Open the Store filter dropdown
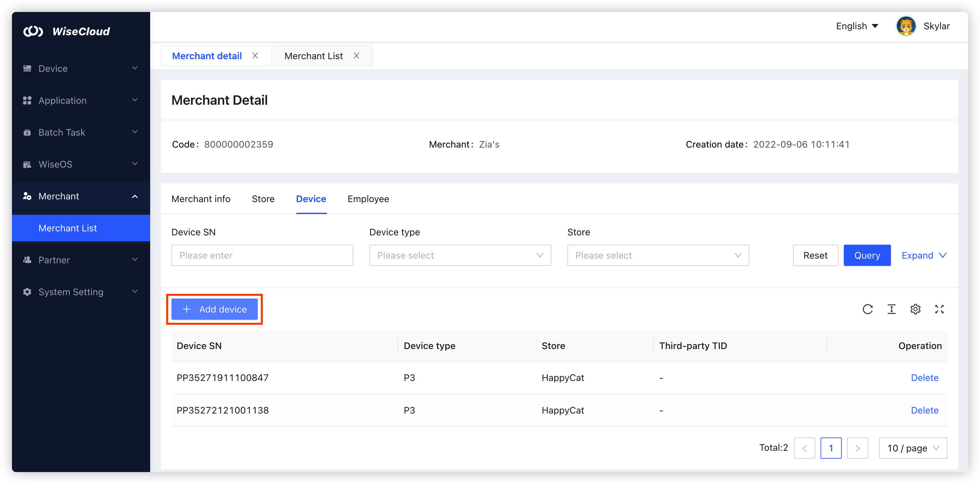This screenshot has height=484, width=980. tap(658, 256)
